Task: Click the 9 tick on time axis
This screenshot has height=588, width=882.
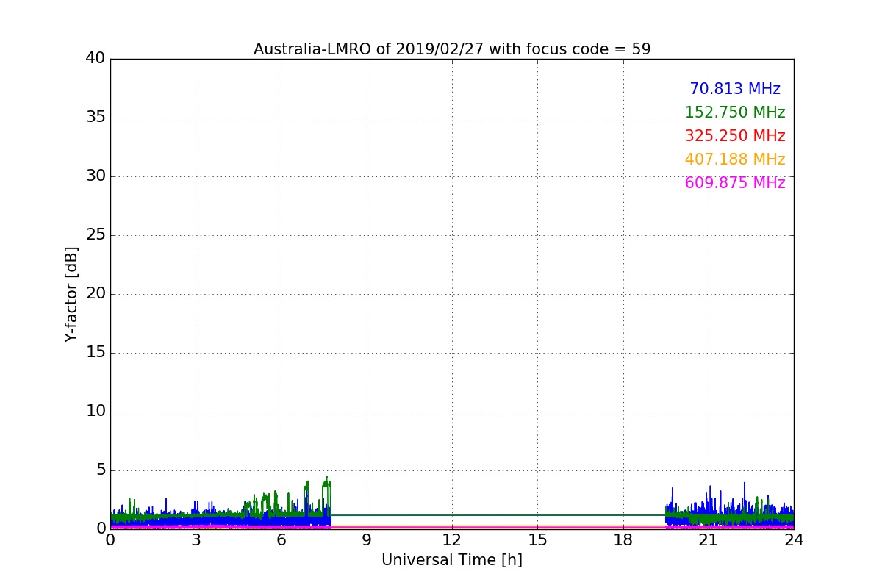Action: [x=367, y=539]
